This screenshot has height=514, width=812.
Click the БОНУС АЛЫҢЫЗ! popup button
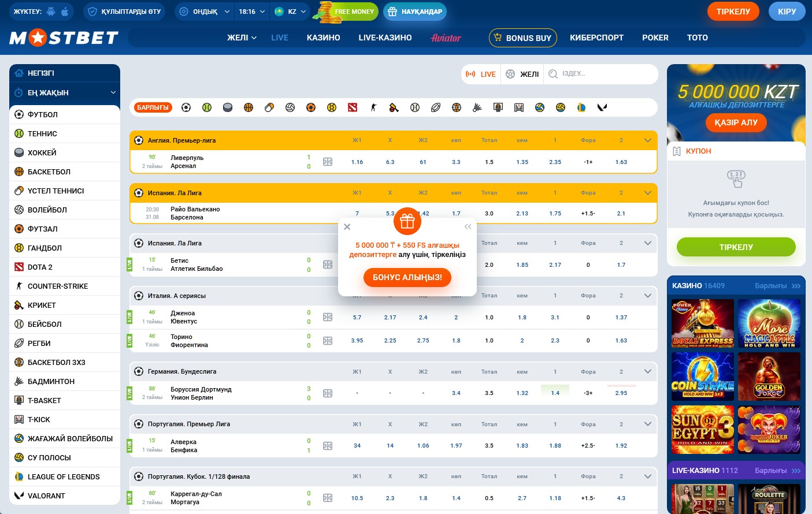click(x=407, y=277)
